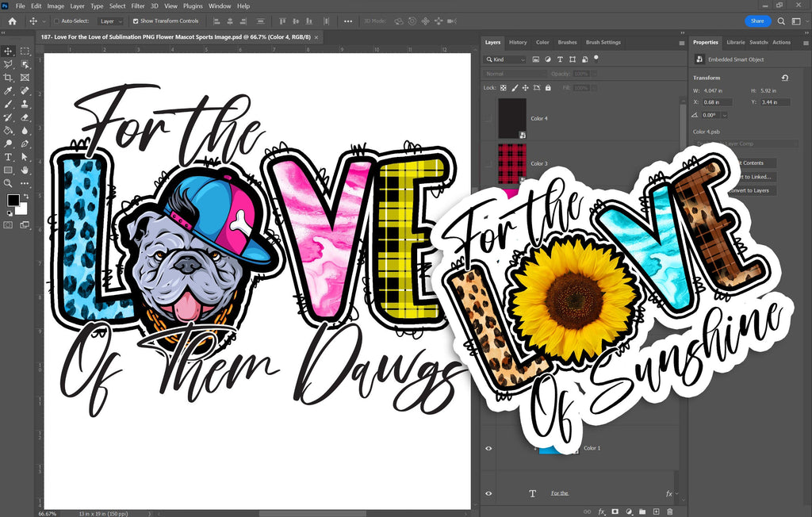
Task: Show the Color 3 layer visibility
Action: tap(488, 163)
